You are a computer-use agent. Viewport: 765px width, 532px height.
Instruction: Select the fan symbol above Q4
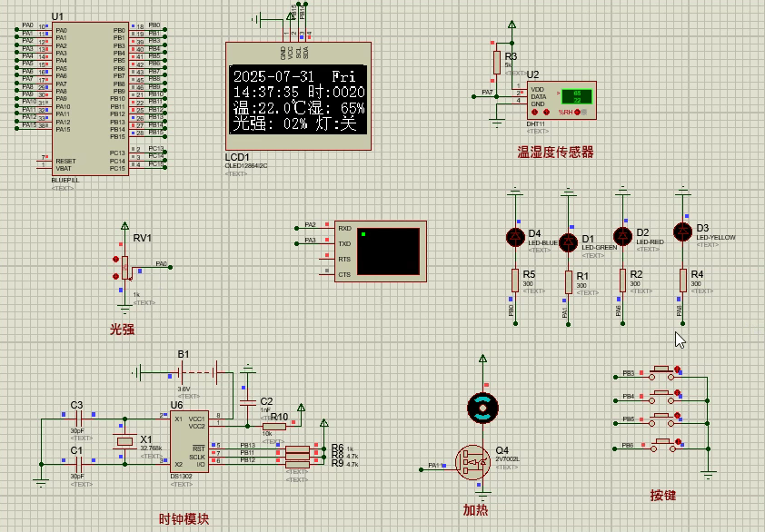click(x=482, y=409)
